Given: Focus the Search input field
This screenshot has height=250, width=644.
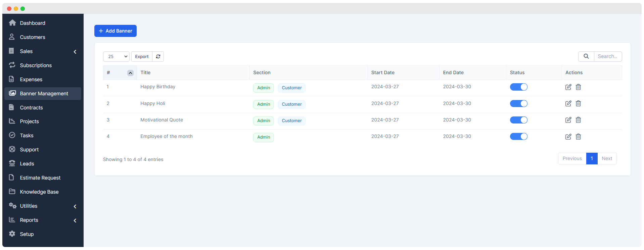Looking at the screenshot, I should coord(608,56).
